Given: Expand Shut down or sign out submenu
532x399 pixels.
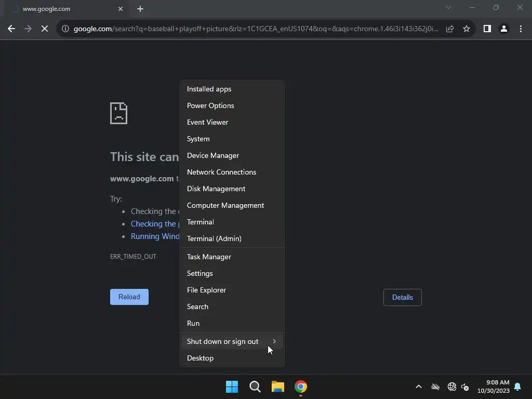Looking at the screenshot, I should point(232,342).
